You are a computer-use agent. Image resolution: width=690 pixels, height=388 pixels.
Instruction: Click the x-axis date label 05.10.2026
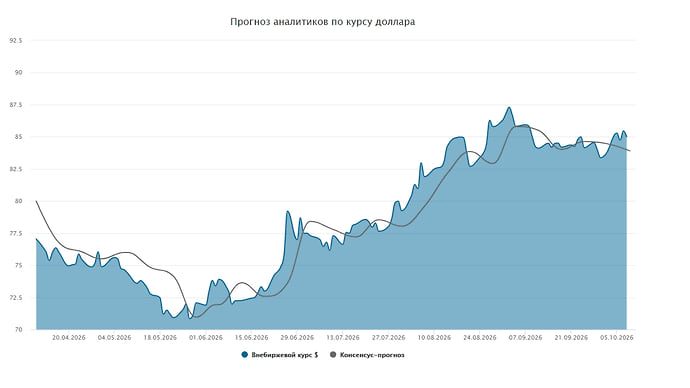[x=617, y=337]
